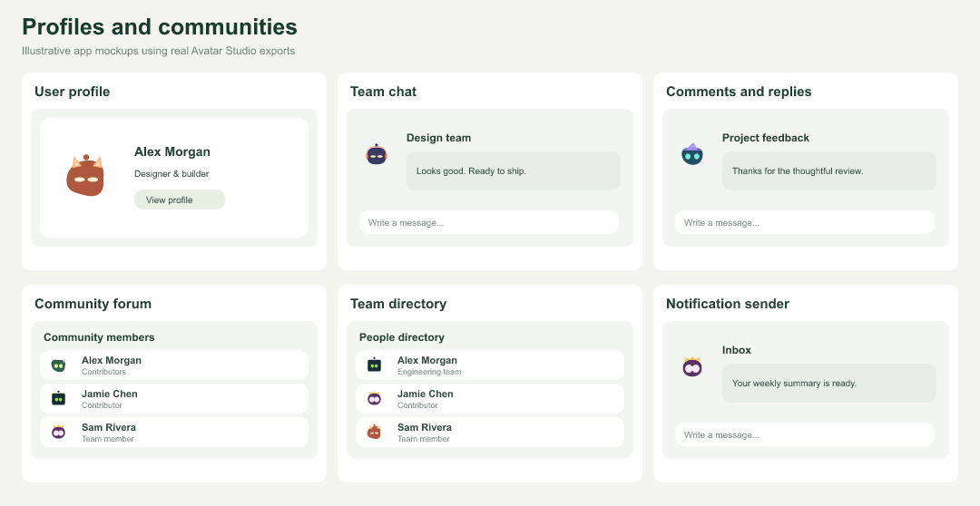Click Jamie Chen's name in People directory

[x=426, y=394]
